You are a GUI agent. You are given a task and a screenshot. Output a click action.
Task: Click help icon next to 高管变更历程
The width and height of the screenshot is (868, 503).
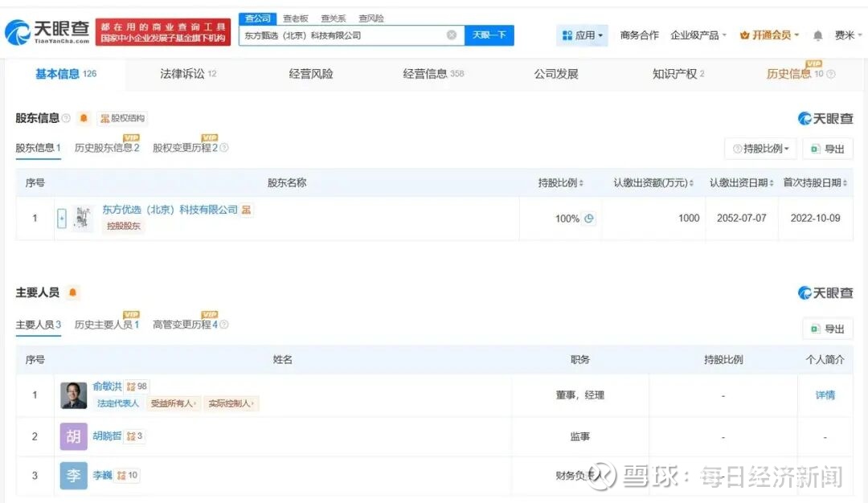pos(223,325)
